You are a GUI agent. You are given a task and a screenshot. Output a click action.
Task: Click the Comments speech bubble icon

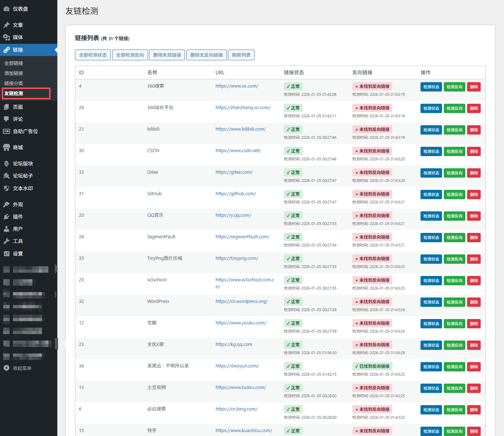[x=6, y=119]
